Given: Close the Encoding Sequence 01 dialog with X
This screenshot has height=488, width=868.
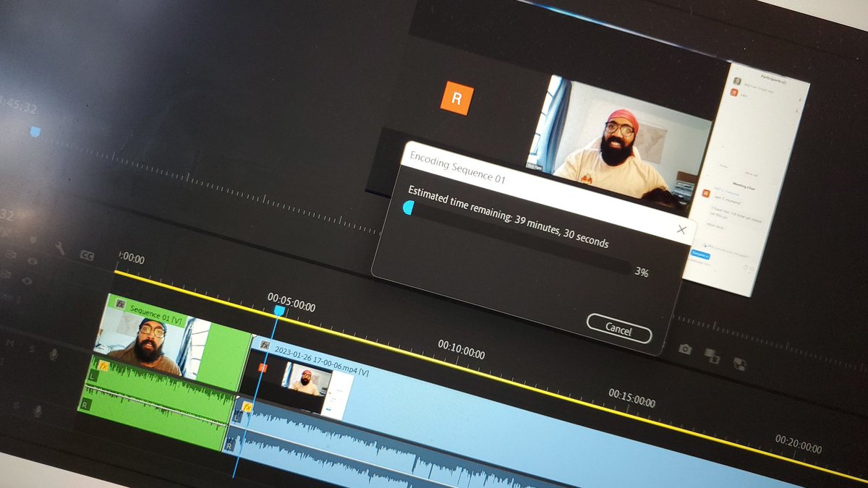Looking at the screenshot, I should tap(681, 230).
